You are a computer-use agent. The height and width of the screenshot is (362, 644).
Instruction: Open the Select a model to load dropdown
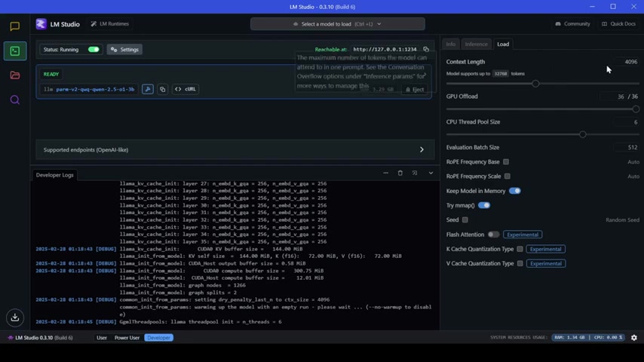coord(338,24)
